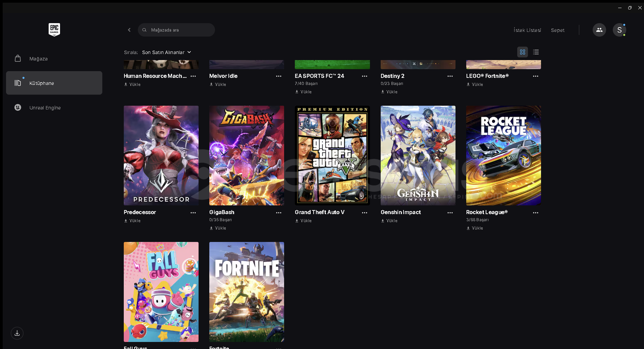
Task: Click the 0/23 Başarı achievements text
Action: coord(392,84)
